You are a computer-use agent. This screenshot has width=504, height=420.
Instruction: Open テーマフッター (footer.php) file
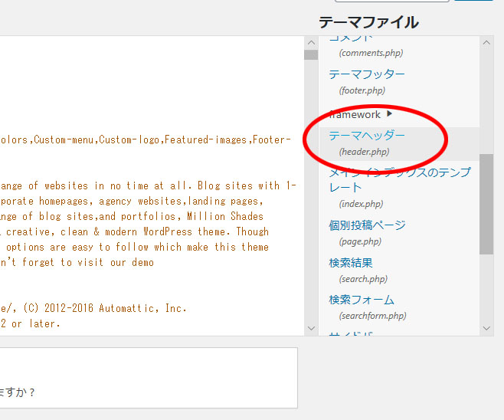click(x=367, y=74)
